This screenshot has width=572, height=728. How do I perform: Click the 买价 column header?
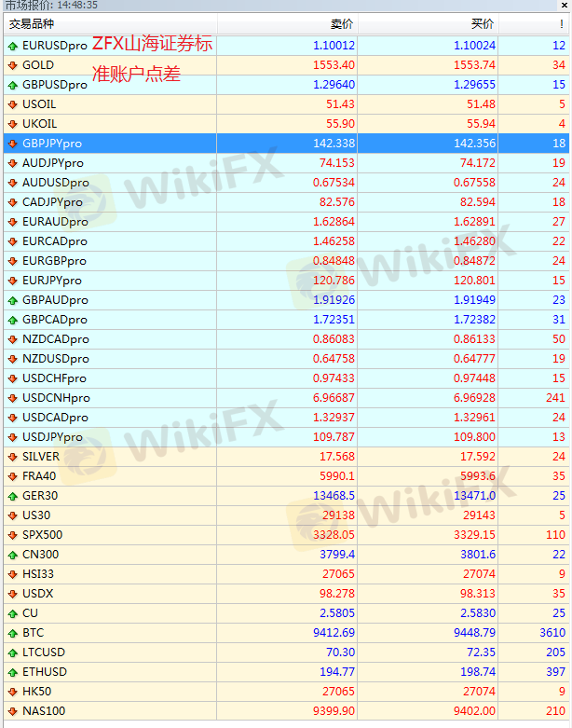click(483, 24)
